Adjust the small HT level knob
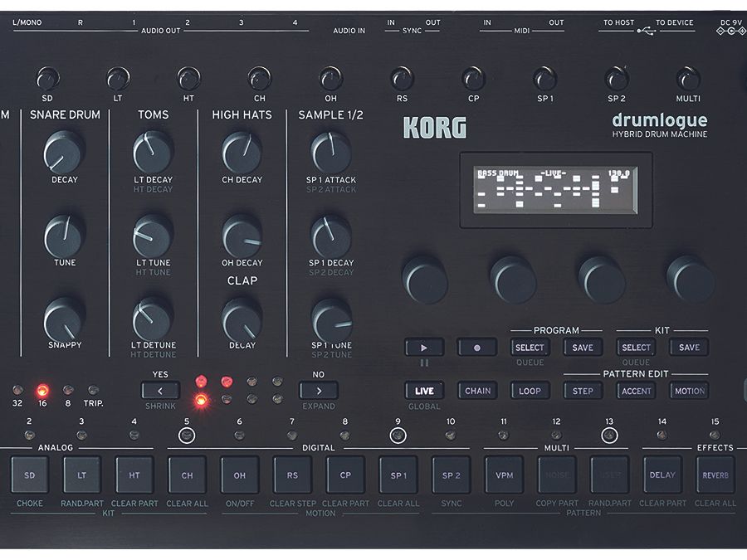This screenshot has height=560, width=747. coord(188,78)
